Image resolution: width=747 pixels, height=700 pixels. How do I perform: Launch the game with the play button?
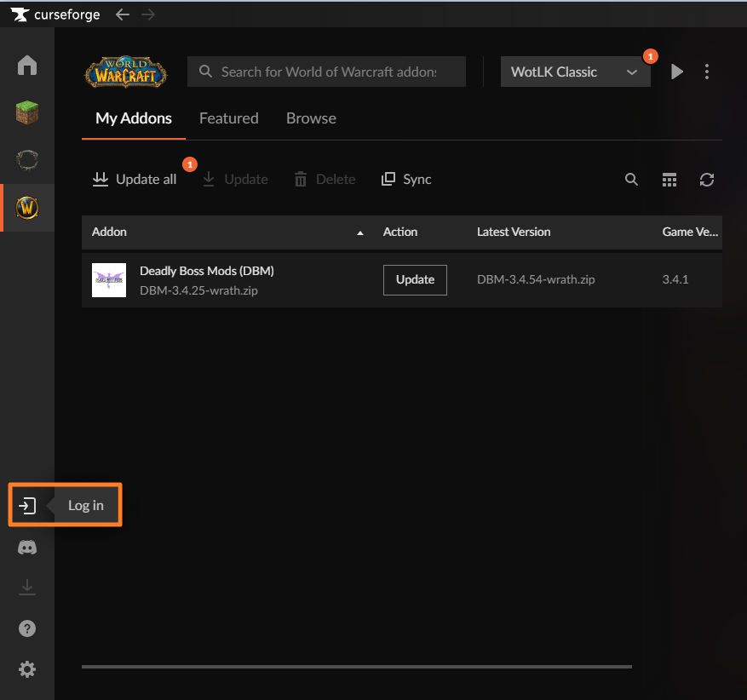tap(677, 72)
